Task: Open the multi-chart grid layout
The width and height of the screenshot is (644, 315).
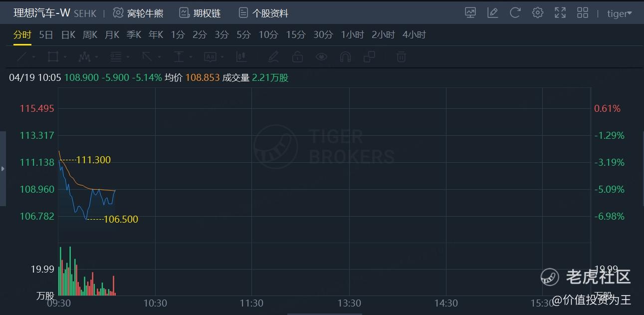Action: 583,13
